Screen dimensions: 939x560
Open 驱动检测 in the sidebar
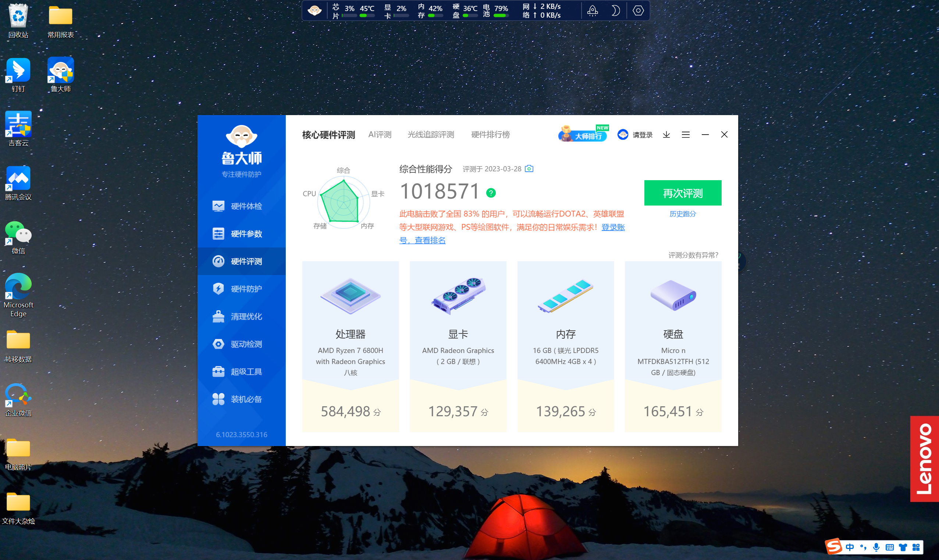coord(242,344)
